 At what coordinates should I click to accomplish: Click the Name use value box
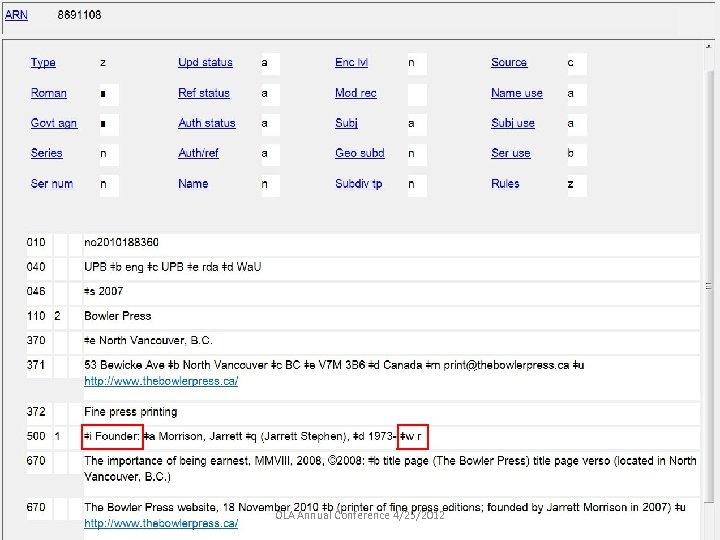pyautogui.click(x=576, y=94)
